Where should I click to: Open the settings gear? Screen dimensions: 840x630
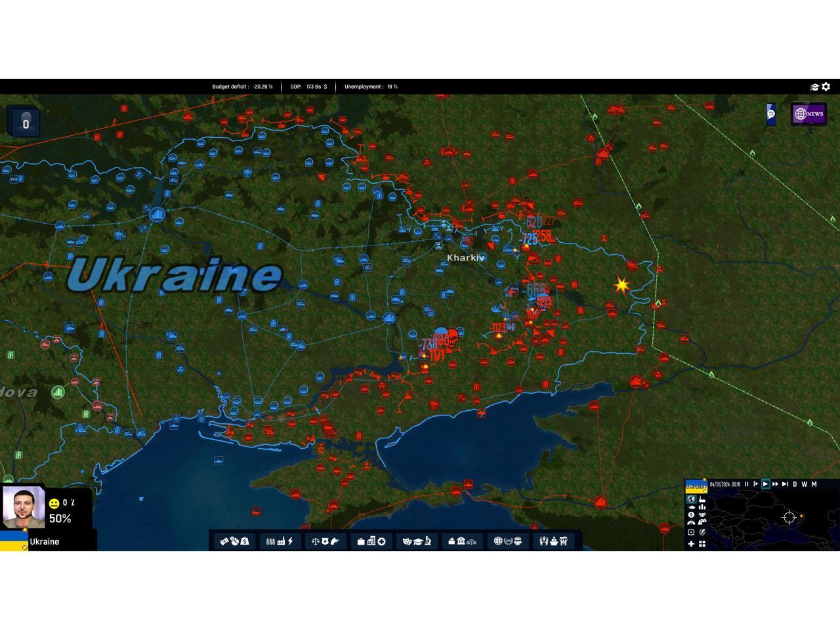826,87
